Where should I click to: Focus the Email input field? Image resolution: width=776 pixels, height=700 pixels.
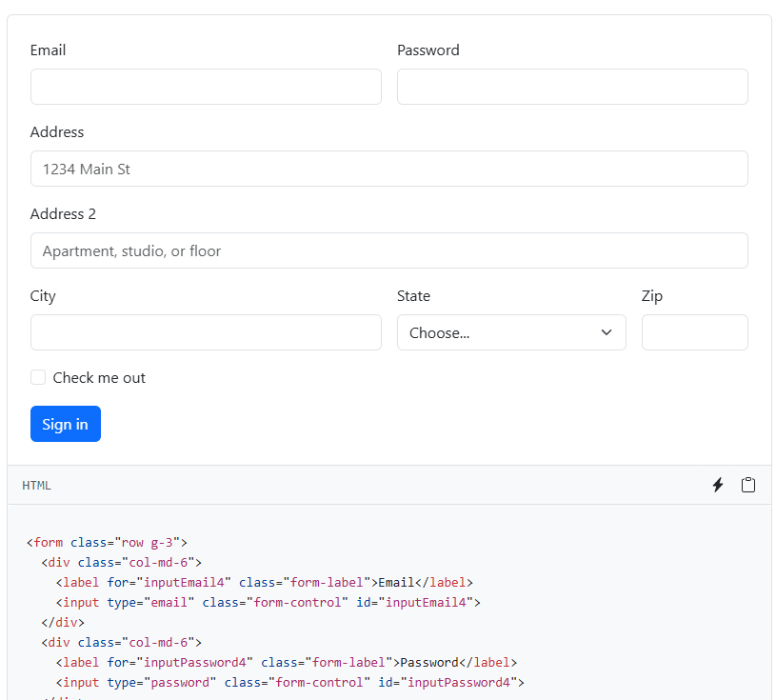coord(206,87)
